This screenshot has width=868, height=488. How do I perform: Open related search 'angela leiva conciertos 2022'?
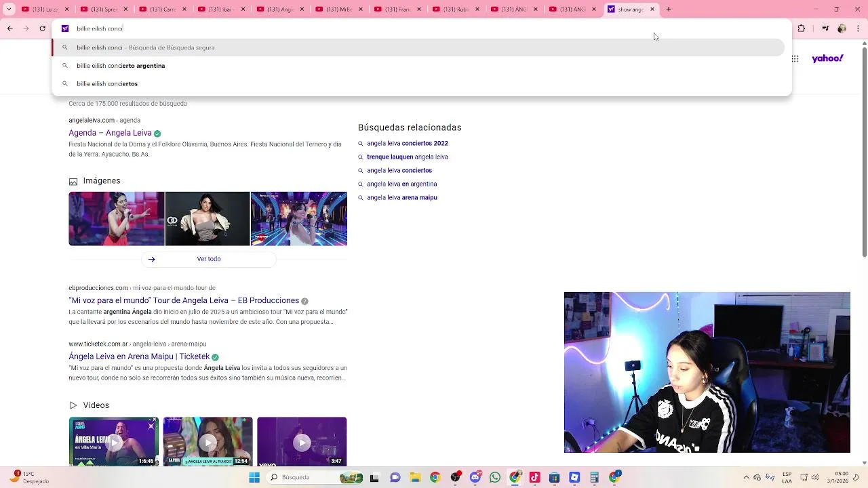pyautogui.click(x=407, y=143)
